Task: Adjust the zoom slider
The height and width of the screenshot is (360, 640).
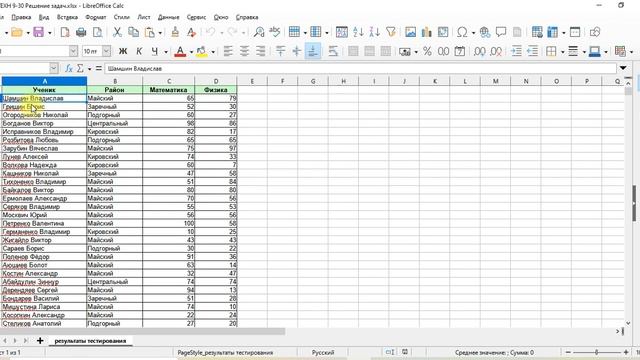Action: click(x=596, y=352)
